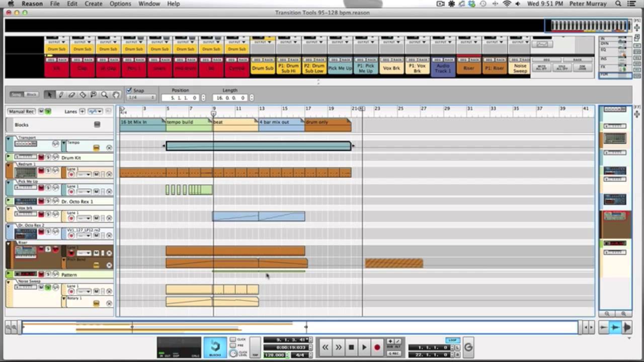Open the Create menu
Screen dimensions: 644x362
[x=93, y=4]
